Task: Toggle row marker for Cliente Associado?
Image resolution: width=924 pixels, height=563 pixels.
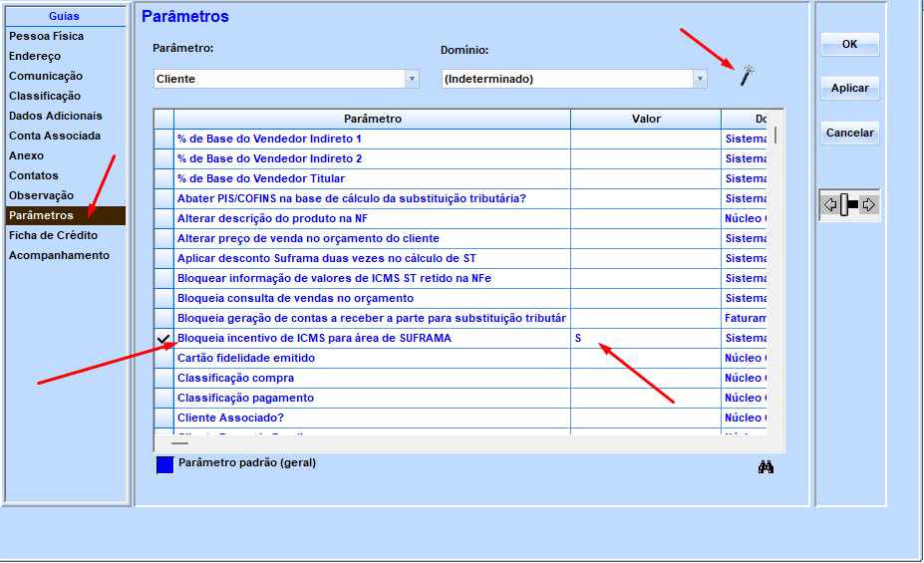Action: (163, 419)
